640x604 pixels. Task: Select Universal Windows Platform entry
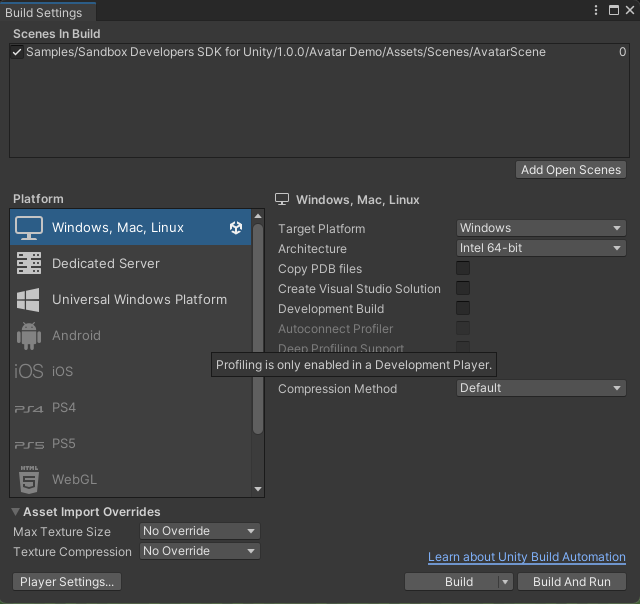131,299
